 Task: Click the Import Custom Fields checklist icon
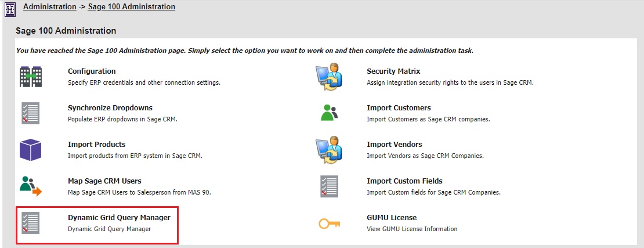[329, 186]
